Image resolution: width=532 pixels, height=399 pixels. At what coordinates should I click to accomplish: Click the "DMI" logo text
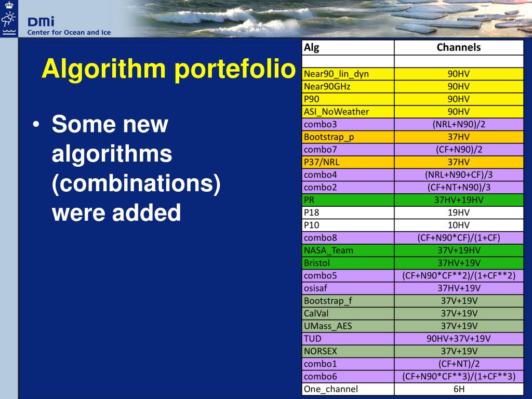[41, 22]
